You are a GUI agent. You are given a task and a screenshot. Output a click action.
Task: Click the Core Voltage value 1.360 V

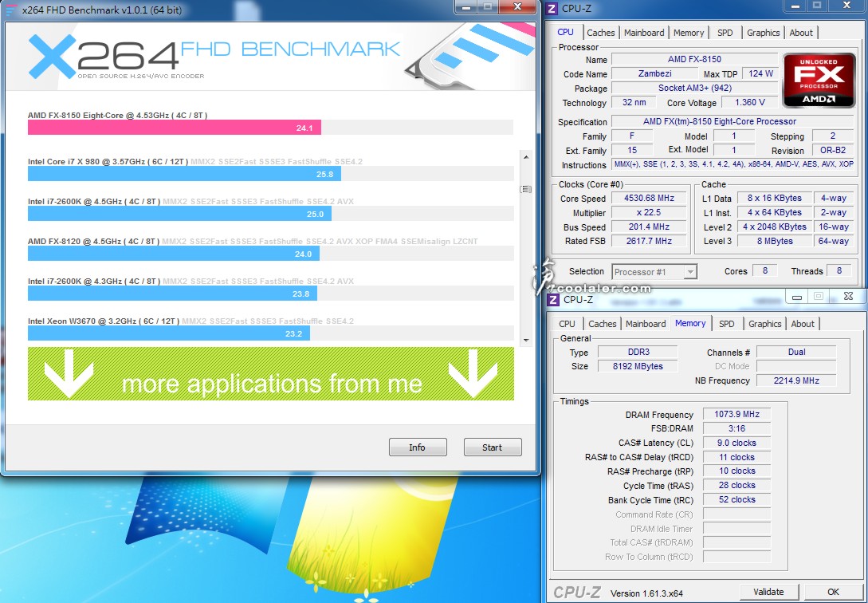(749, 102)
